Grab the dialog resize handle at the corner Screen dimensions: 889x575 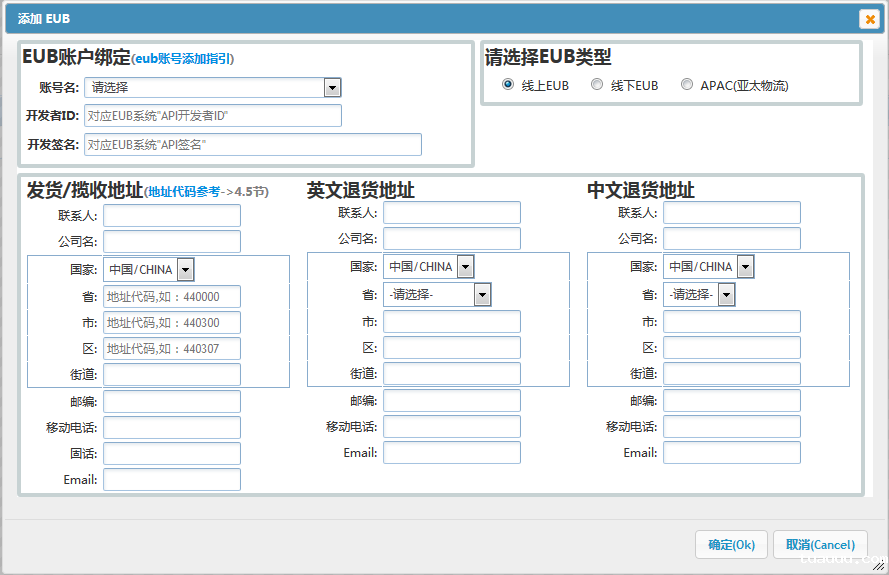pyautogui.click(x=877, y=565)
